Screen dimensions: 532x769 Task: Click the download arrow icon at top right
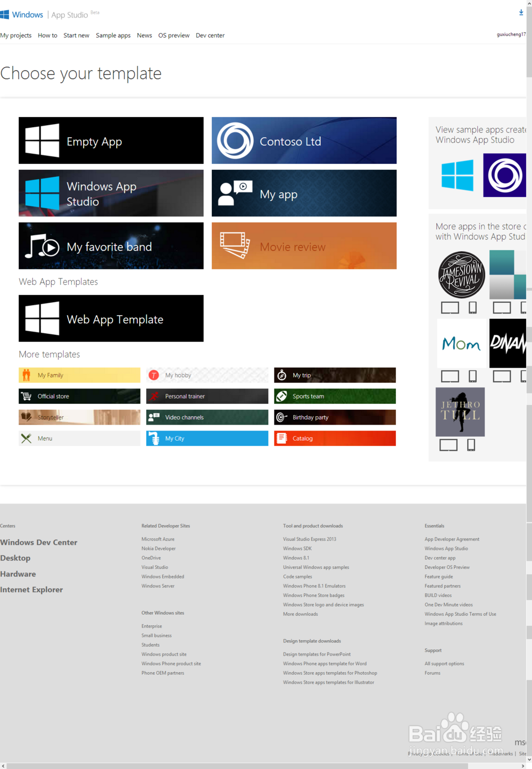[521, 12]
